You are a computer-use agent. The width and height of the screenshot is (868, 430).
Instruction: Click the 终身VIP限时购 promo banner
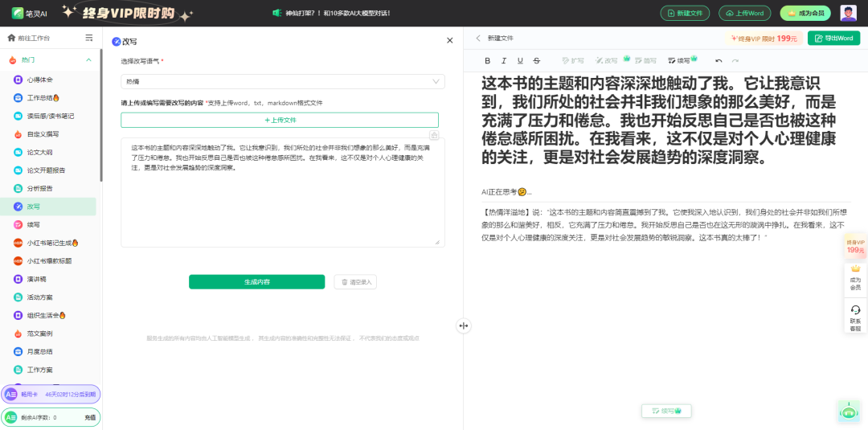point(127,14)
